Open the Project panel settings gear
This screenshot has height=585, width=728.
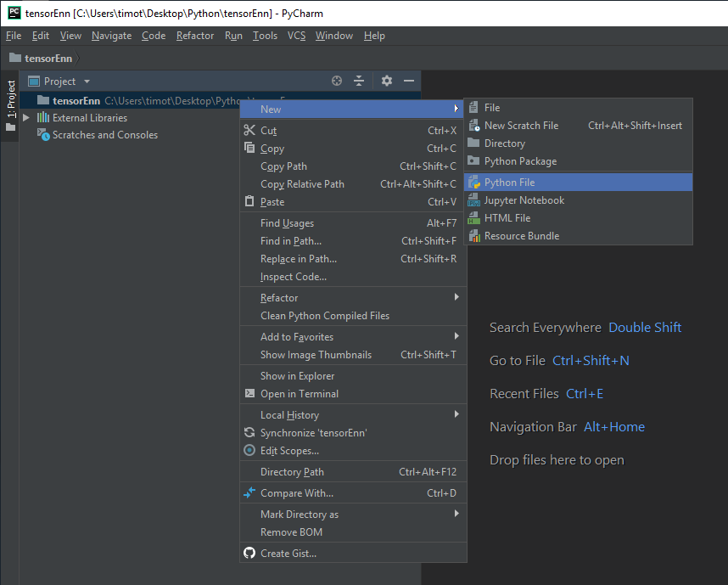[x=386, y=81]
